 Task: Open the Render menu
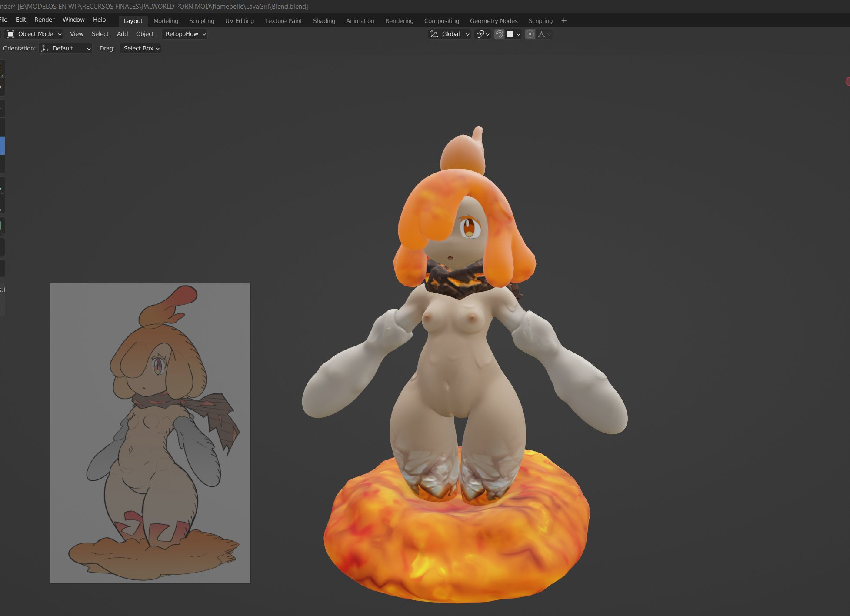coord(44,20)
